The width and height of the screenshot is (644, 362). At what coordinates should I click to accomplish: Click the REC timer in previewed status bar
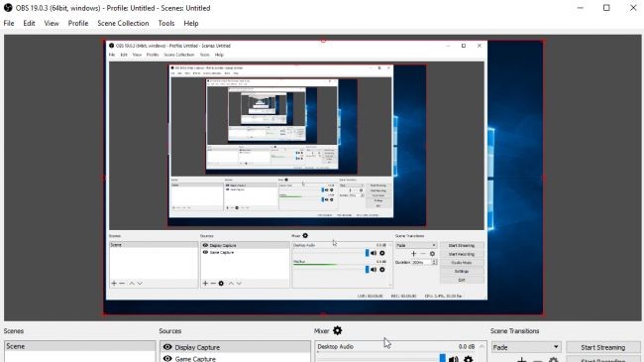[403, 296]
